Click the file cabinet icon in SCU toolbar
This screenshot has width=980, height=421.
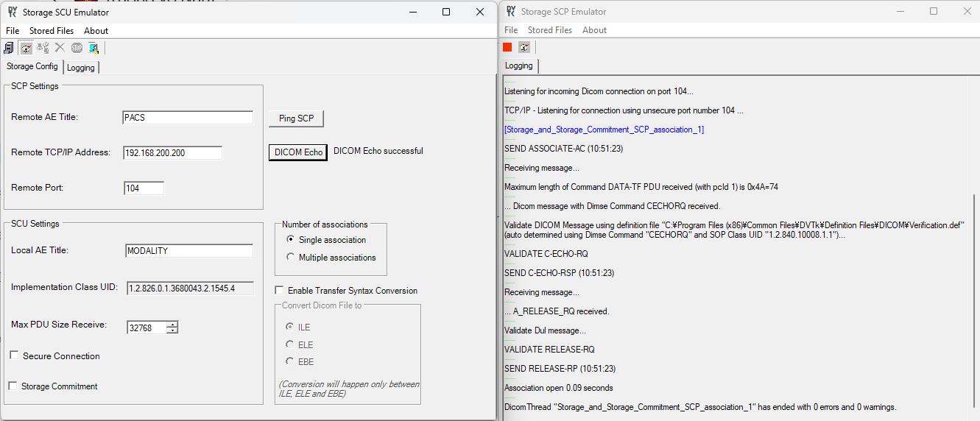(x=9, y=48)
